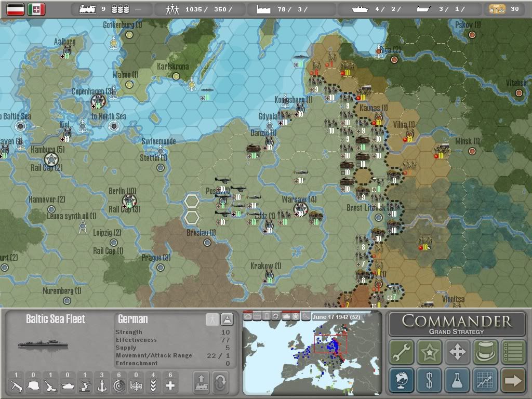Image resolution: width=532 pixels, height=399 pixels.
Task: Click the German flag in the top bar
Action: pos(16,9)
